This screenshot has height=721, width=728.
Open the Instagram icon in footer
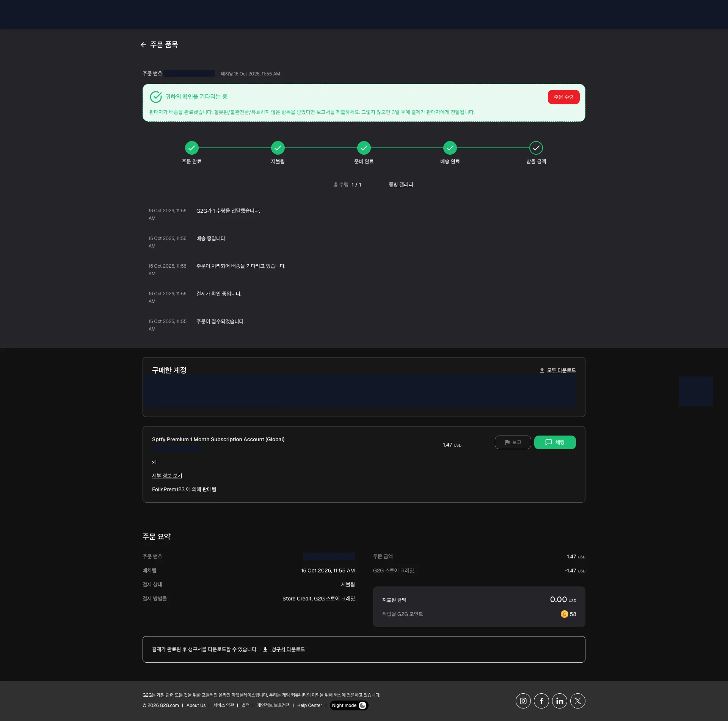523,701
